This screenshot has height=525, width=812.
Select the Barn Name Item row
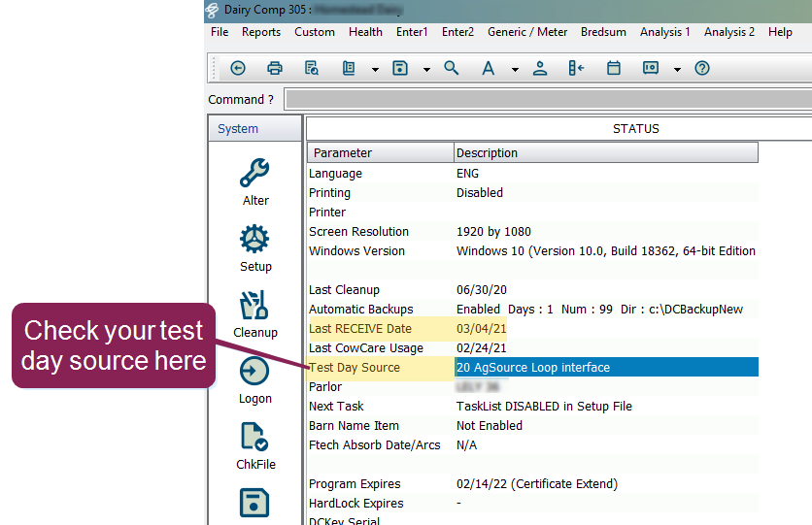coord(533,426)
